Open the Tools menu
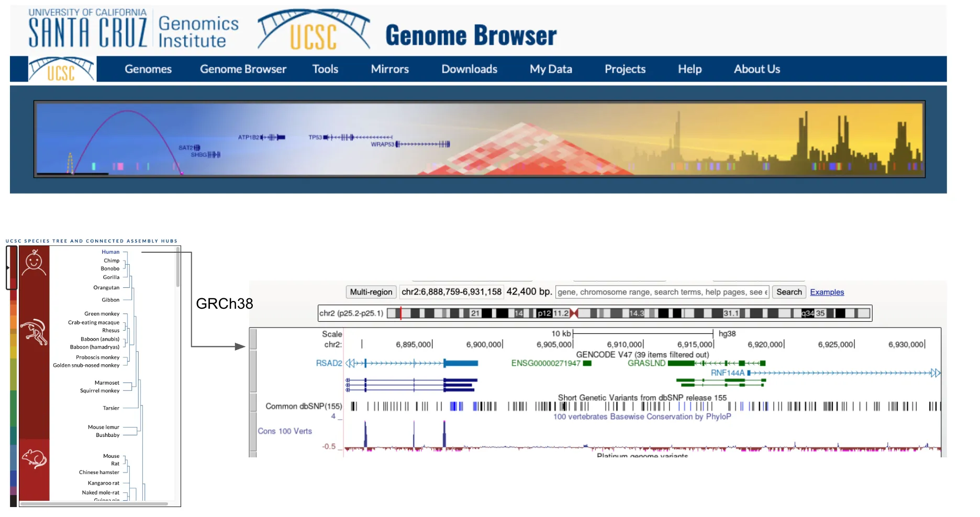Image resolution: width=980 pixels, height=517 pixels. pyautogui.click(x=325, y=69)
